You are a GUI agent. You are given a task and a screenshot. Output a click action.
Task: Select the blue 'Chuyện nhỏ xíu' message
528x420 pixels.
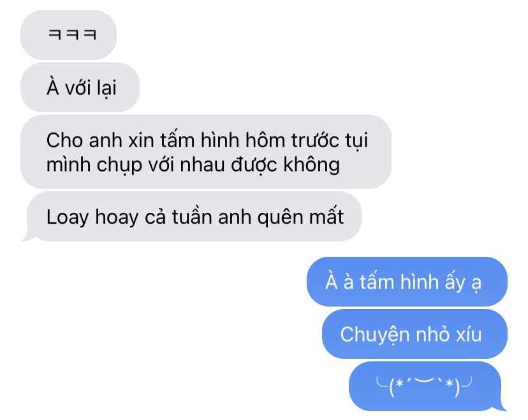point(414,334)
